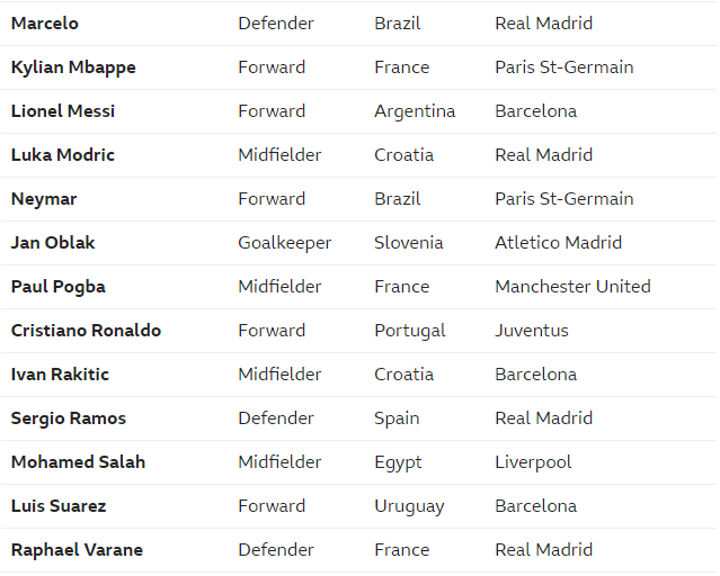Click the Mohamed Salah name cell
Screen dimensions: 720x576
[x=78, y=462]
